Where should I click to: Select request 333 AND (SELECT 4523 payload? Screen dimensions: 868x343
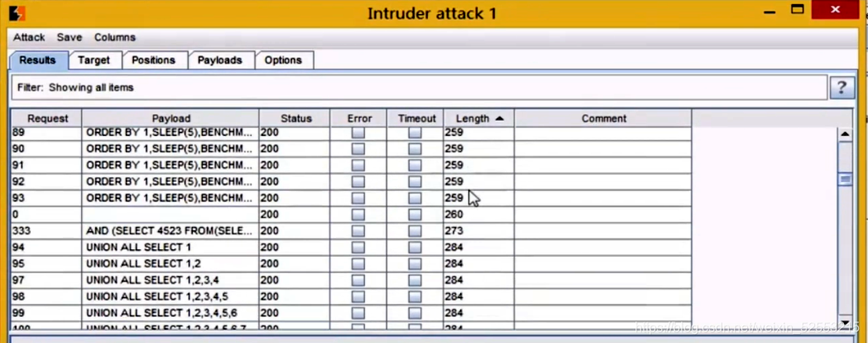[x=170, y=230]
